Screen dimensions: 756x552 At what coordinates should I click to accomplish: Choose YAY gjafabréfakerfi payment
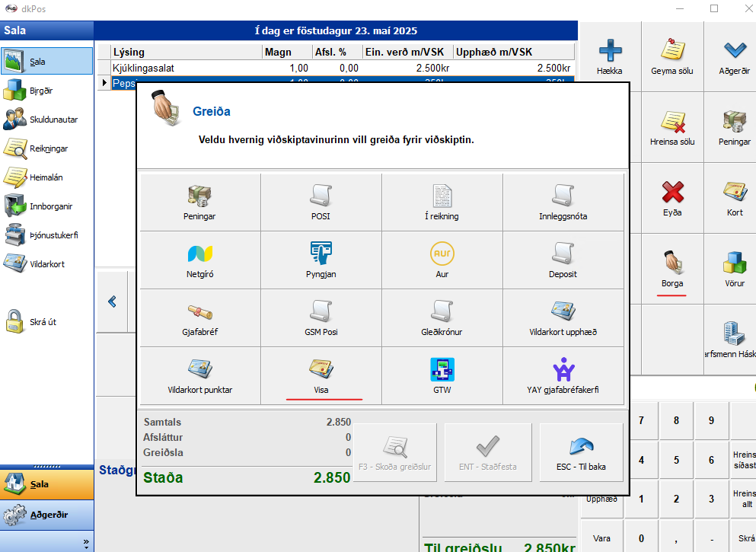point(563,376)
